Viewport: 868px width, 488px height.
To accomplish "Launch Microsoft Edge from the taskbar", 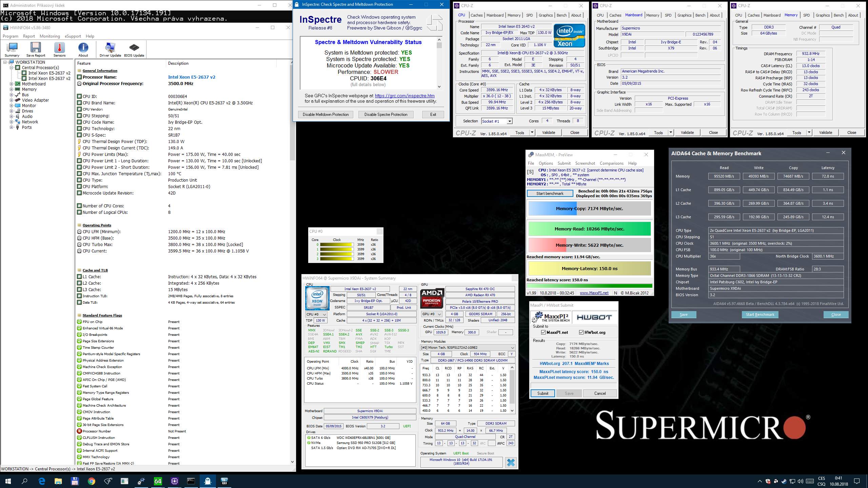I will [42, 481].
